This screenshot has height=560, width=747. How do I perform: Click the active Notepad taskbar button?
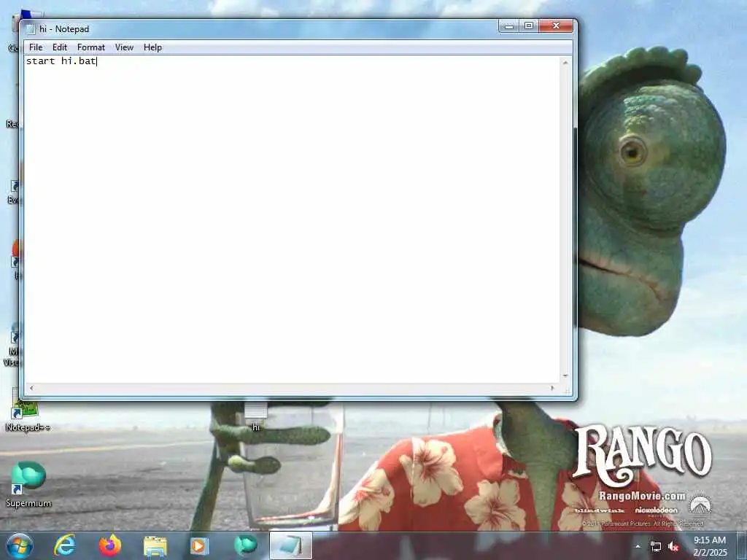pos(291,545)
